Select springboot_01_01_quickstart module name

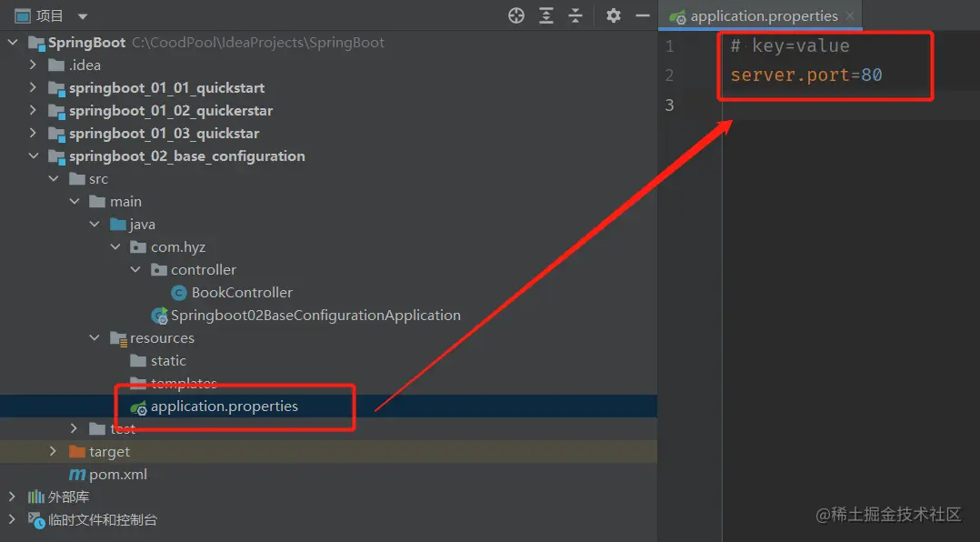pyautogui.click(x=167, y=88)
